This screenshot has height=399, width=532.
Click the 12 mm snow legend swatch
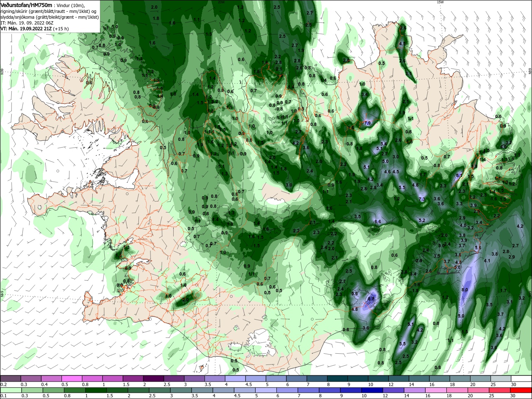398,379
